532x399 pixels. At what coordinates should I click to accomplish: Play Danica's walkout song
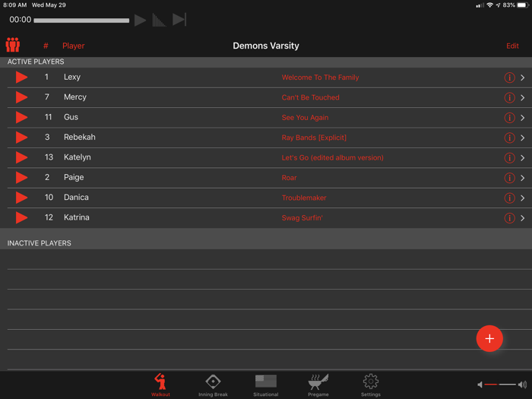21,198
